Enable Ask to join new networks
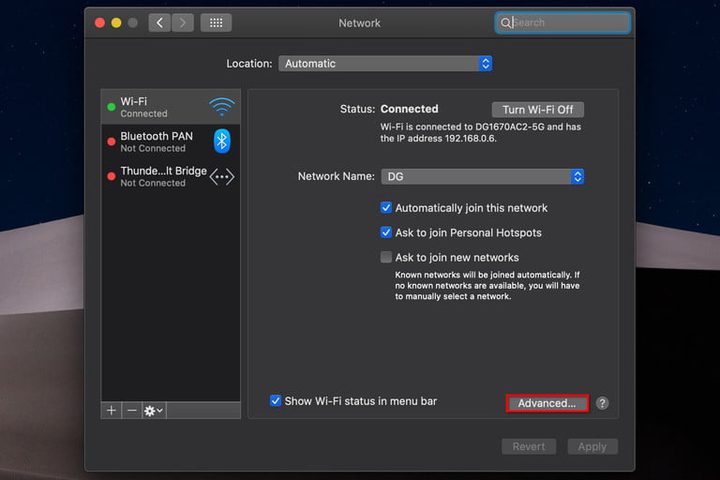This screenshot has height=480, width=720. [x=386, y=257]
